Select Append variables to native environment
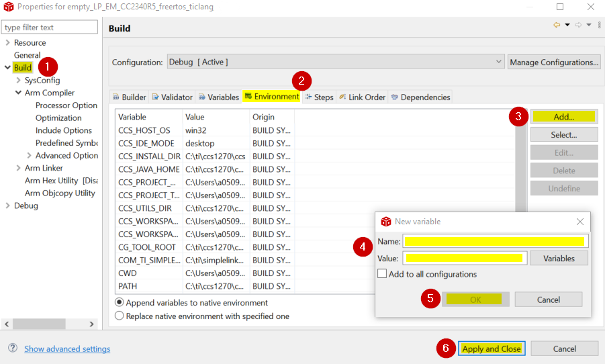The height and width of the screenshot is (364, 605). 120,302
